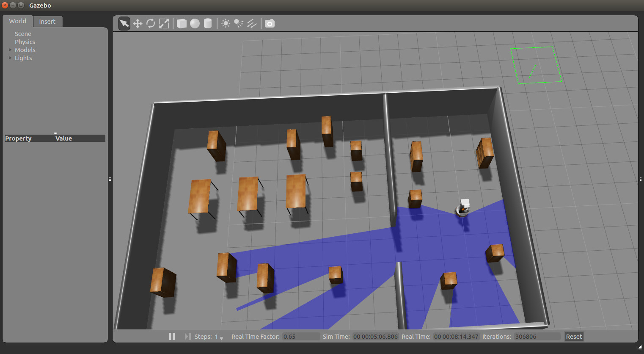Select Physics in the world tree
Image resolution: width=644 pixels, height=354 pixels.
pos(25,42)
